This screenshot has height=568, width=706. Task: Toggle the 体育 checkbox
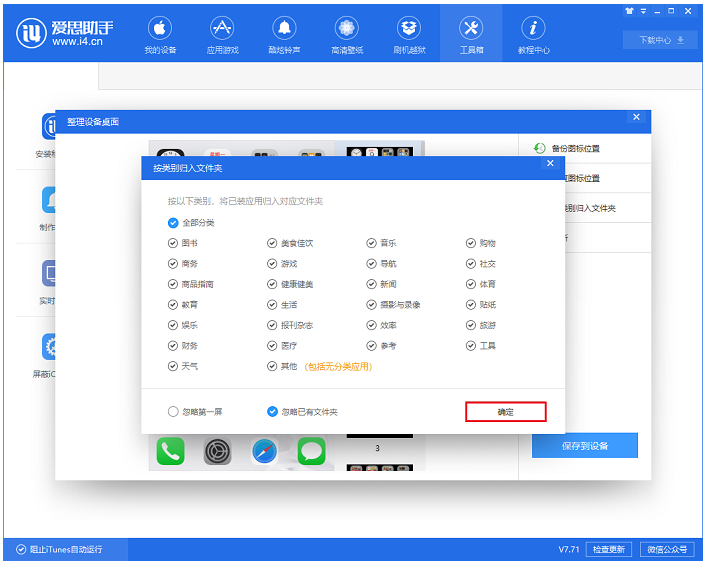(471, 284)
